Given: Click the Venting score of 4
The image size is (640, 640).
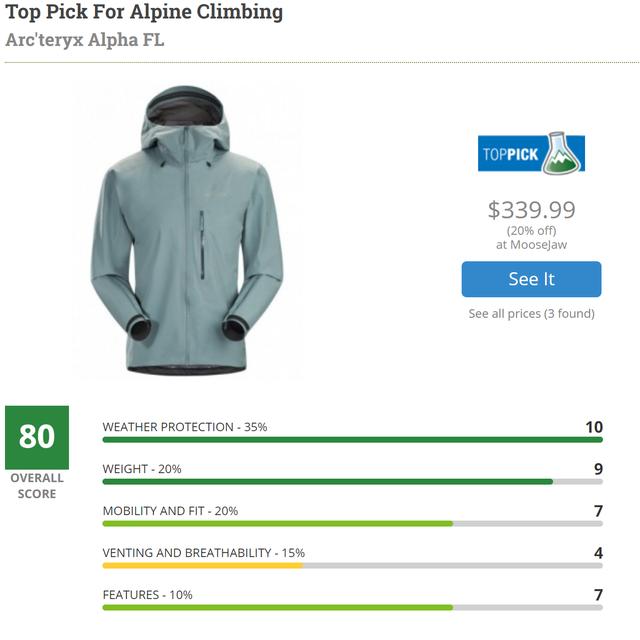Looking at the screenshot, I should [x=598, y=553].
